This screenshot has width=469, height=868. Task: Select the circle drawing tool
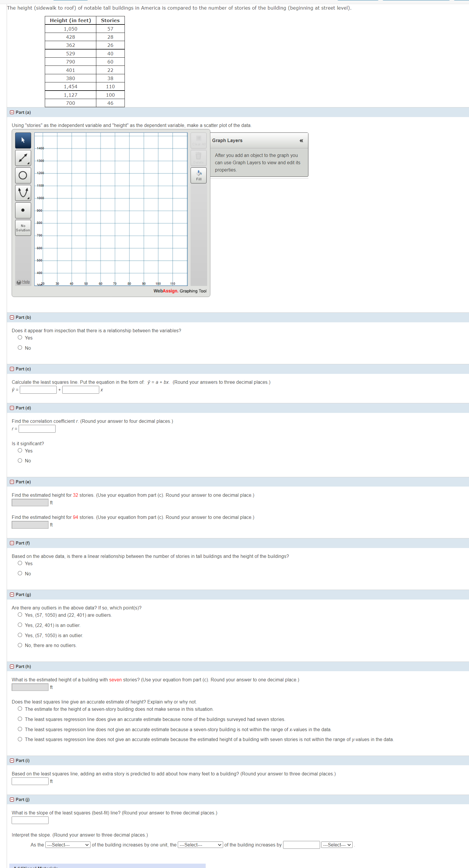pos(23,174)
